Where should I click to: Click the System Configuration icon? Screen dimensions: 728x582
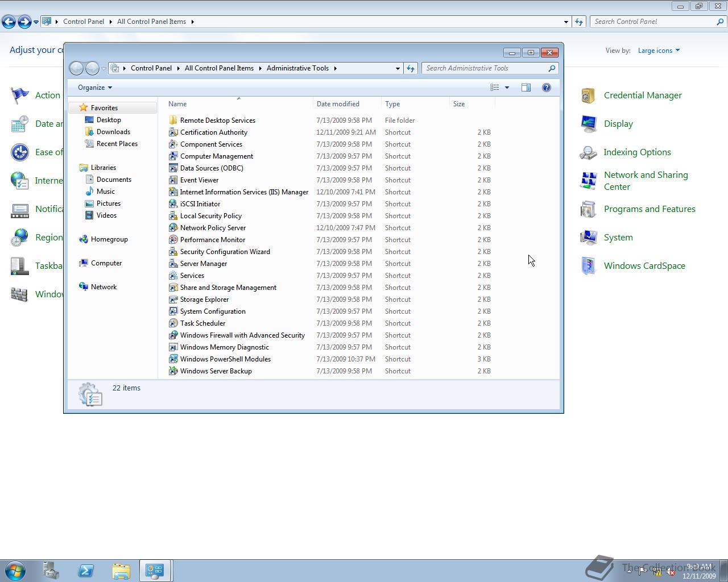tap(173, 311)
